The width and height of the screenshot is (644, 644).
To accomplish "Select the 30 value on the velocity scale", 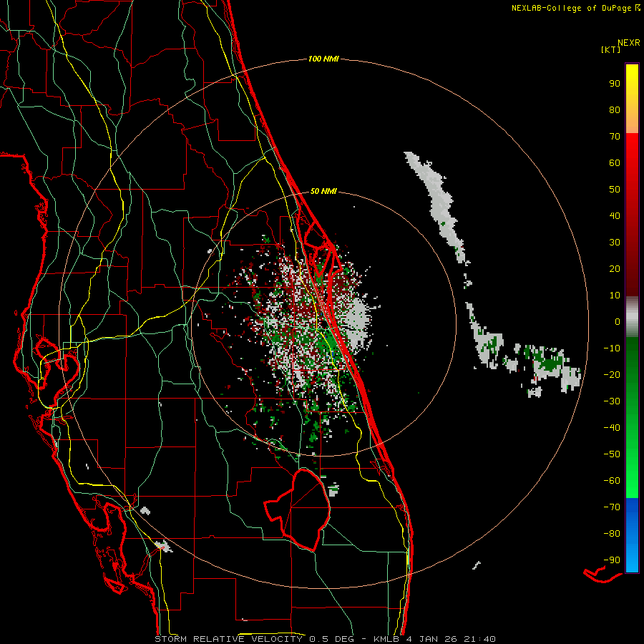I will pos(615,243).
